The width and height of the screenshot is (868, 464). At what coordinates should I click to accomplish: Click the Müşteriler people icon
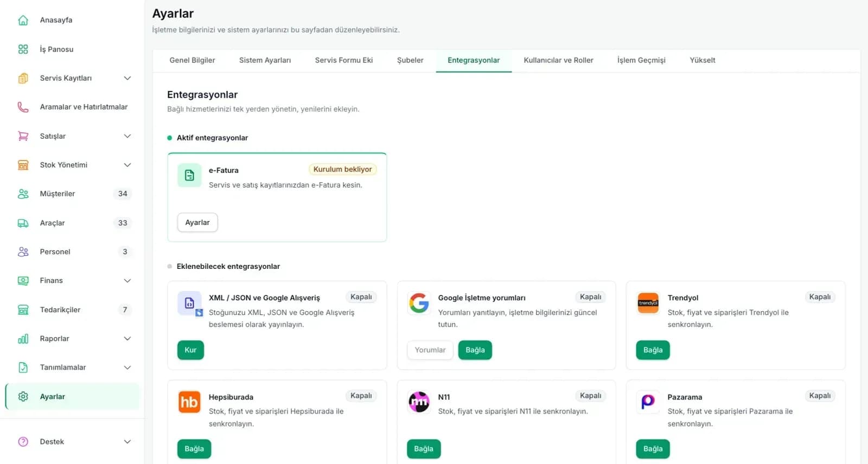23,194
